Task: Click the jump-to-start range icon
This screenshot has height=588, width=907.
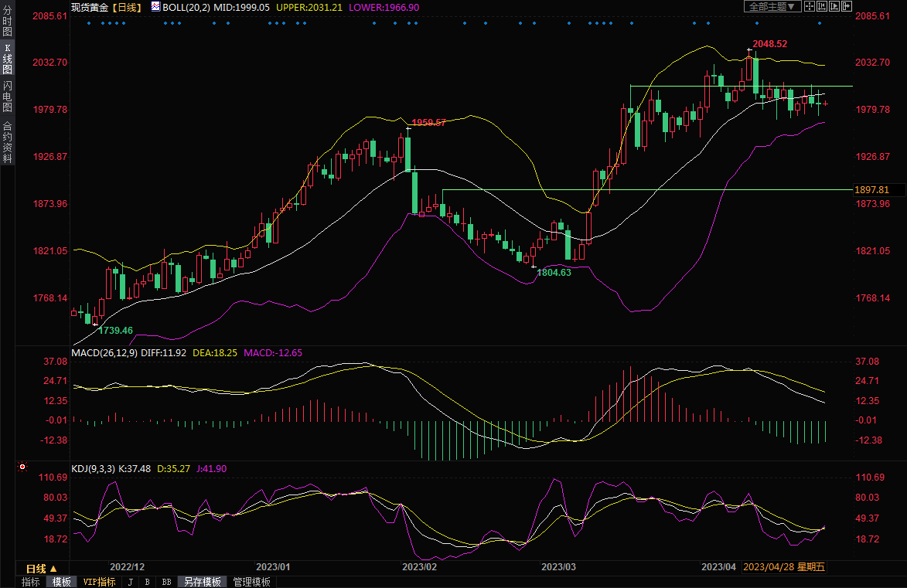Action: 821,6
